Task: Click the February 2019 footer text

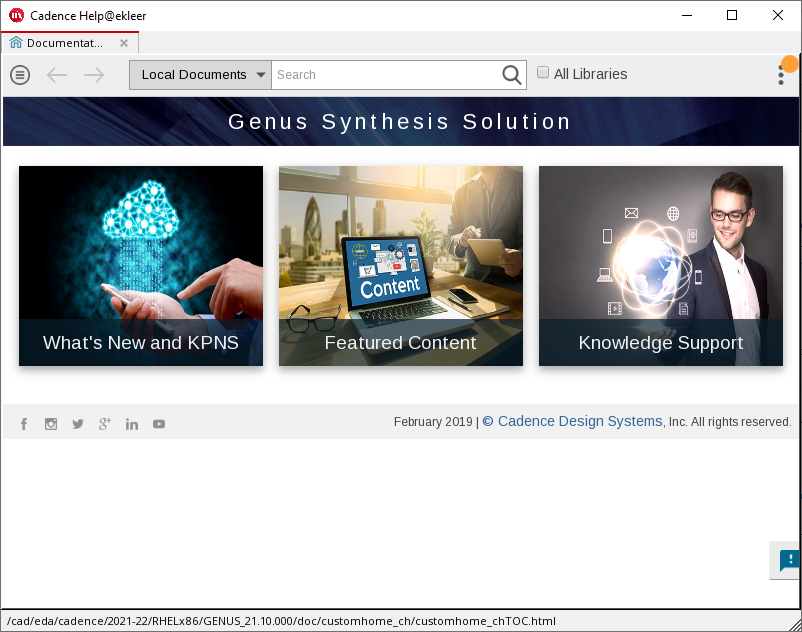Action: point(433,422)
